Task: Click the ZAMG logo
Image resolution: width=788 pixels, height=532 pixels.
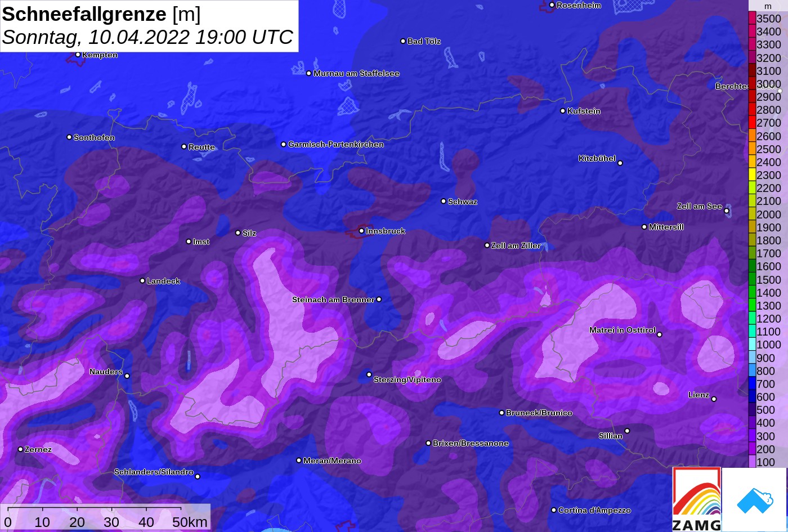Action: point(697,499)
